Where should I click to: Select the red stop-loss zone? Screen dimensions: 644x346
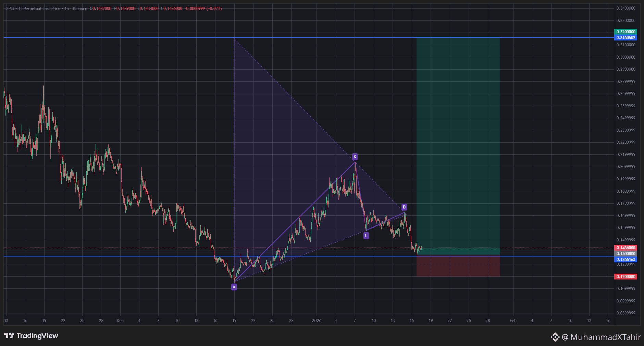point(458,266)
